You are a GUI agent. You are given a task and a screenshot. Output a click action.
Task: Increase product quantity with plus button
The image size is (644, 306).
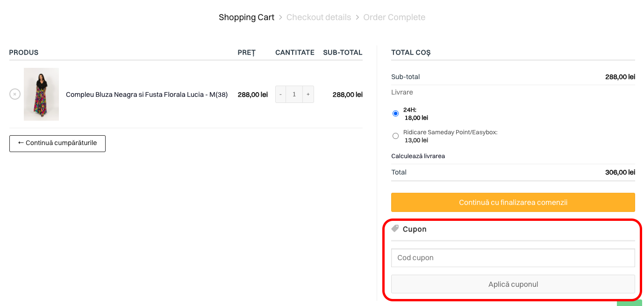point(308,94)
